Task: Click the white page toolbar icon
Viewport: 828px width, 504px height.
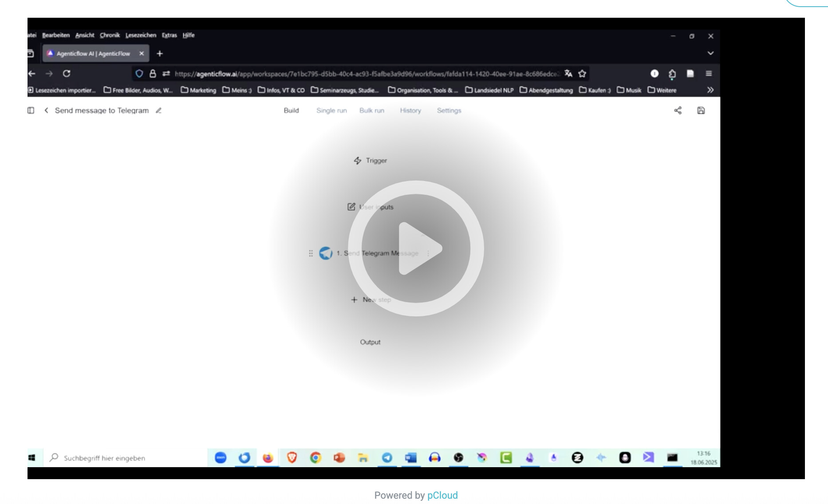Action: click(690, 74)
